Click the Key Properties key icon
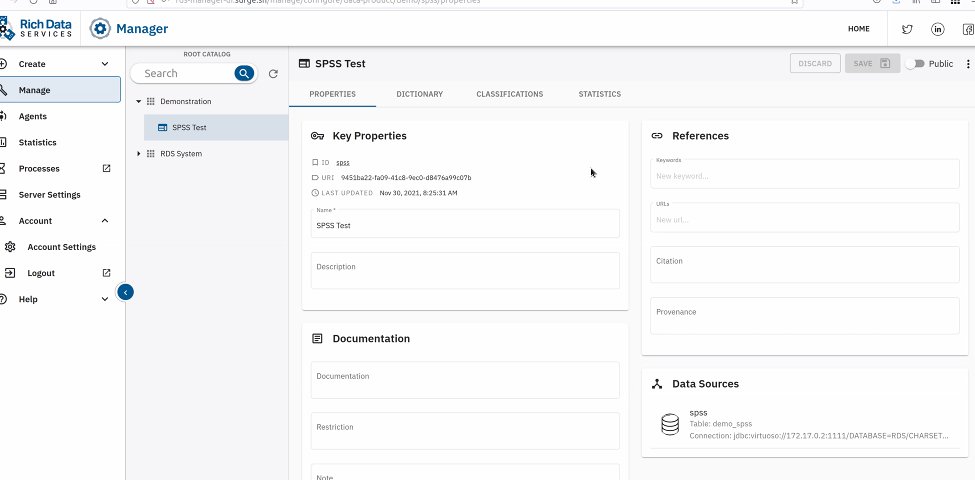 click(x=317, y=136)
